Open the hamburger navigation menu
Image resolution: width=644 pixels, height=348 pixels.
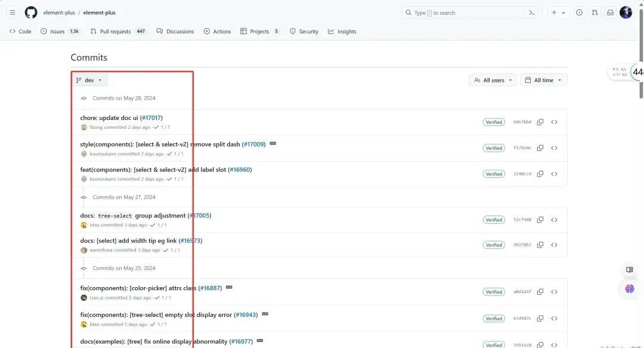pos(13,12)
